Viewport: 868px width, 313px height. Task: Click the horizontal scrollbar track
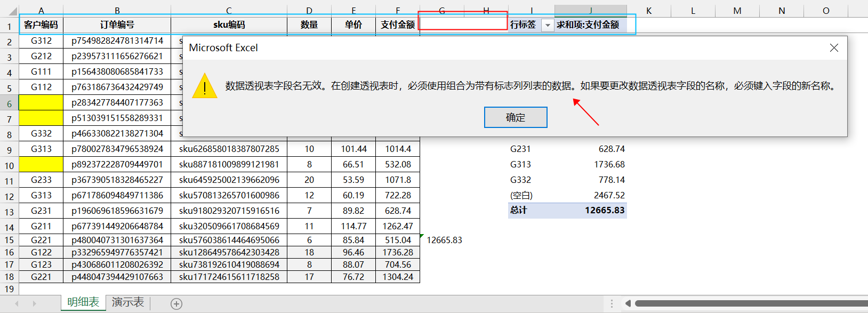[x=751, y=303]
